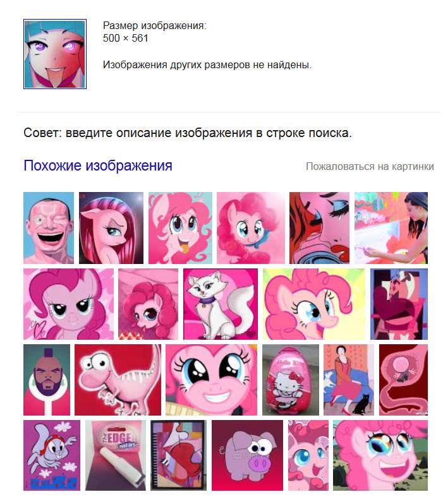443x504 pixels.
Task: Open the pony with rainbow eyes image
Action: click(x=380, y=455)
